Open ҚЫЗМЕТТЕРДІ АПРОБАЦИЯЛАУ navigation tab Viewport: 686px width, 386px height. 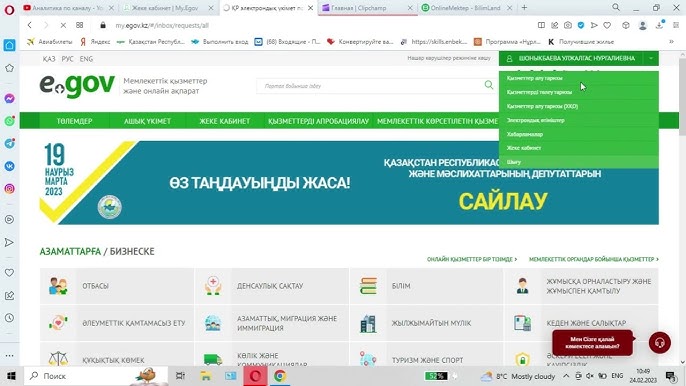pos(318,121)
